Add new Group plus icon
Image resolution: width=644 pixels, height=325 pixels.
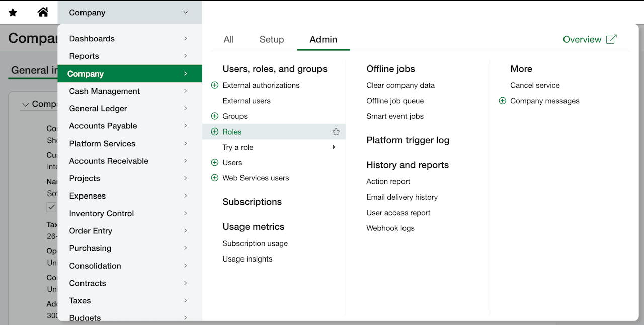pyautogui.click(x=215, y=116)
